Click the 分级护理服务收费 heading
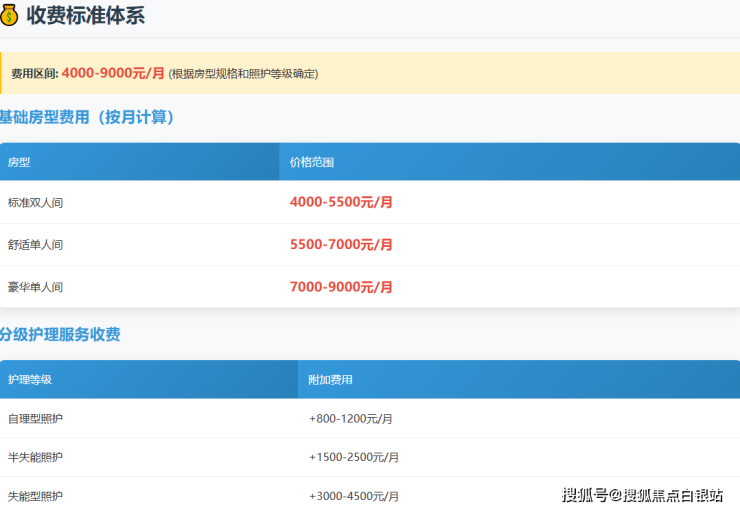This screenshot has width=740, height=511. click(x=61, y=335)
